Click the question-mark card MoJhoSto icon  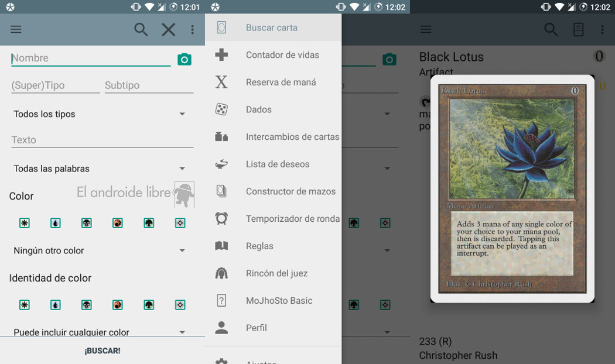221,301
